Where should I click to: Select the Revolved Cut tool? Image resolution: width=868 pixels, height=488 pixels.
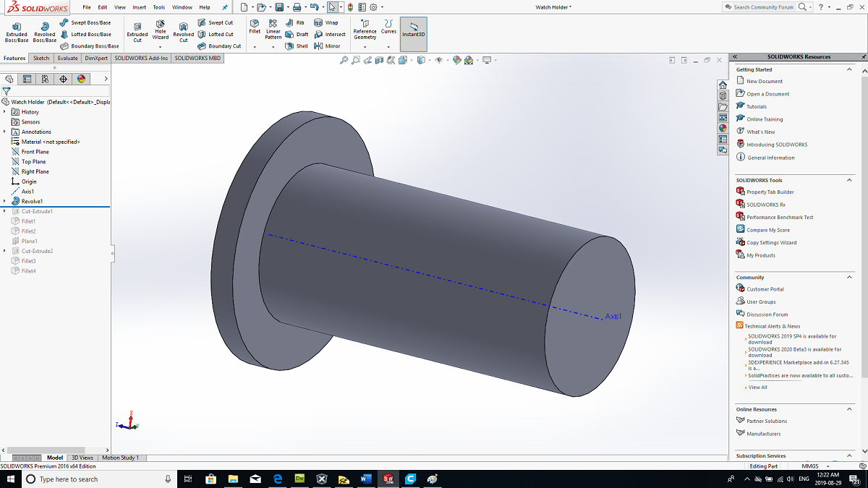(184, 32)
